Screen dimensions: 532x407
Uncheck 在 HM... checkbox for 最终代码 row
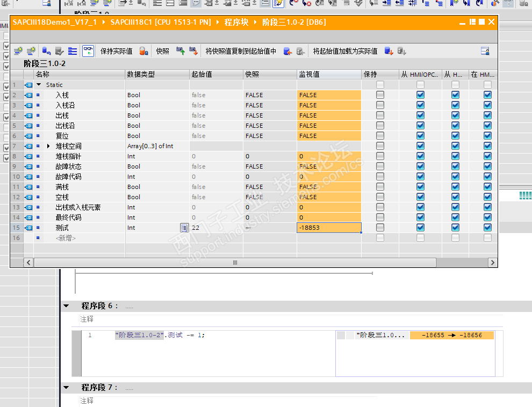[487, 217]
